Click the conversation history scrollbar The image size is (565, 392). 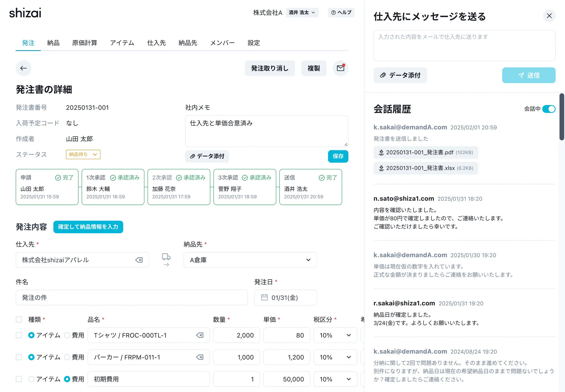562,117
